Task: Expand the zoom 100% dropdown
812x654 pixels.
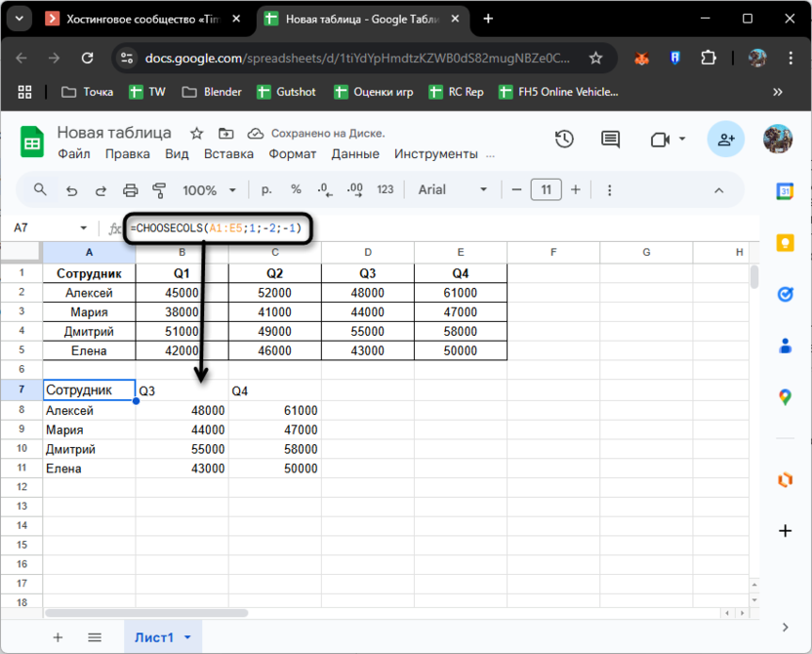Action: [x=209, y=190]
